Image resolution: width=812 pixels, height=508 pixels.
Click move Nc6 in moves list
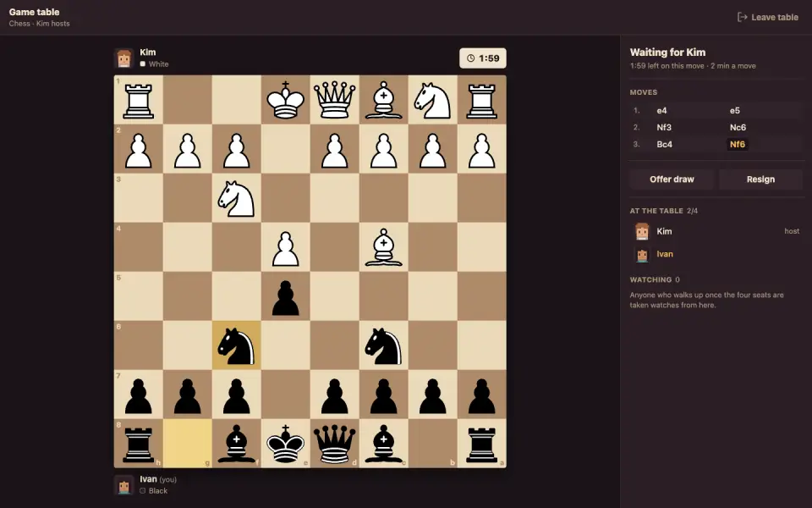coord(738,128)
